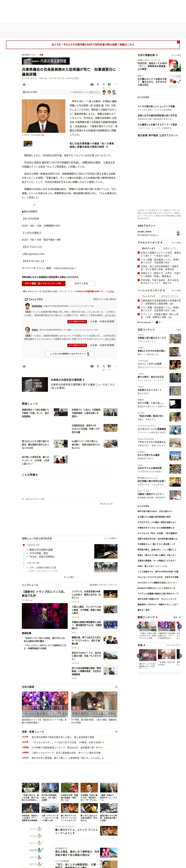Open 注目コメント試し読み chevron link

[x=104, y=299]
